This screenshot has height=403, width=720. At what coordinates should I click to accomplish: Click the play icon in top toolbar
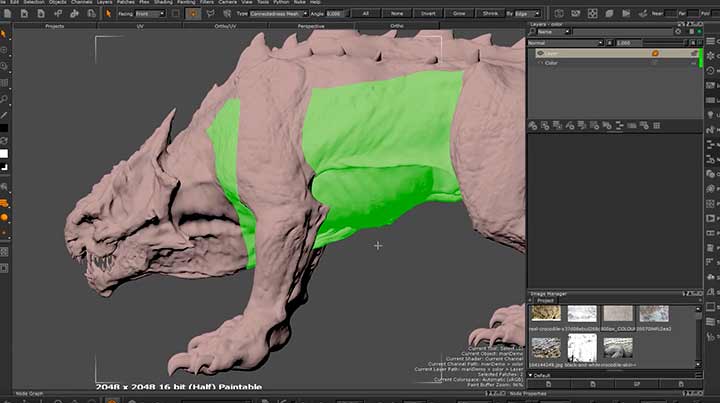[626, 14]
